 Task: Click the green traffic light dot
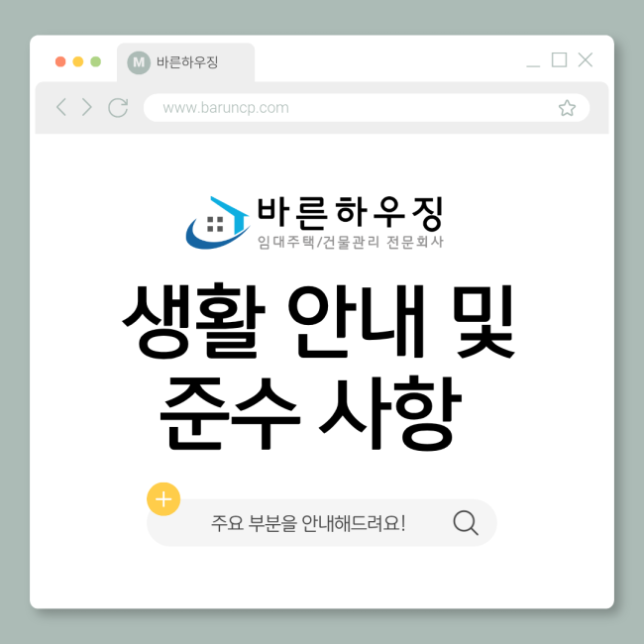point(96,61)
